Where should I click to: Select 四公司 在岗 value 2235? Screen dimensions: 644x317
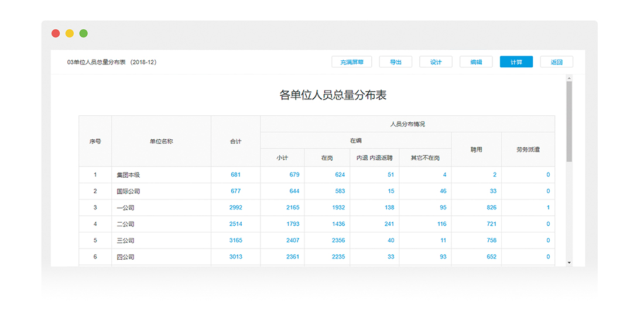tap(338, 257)
